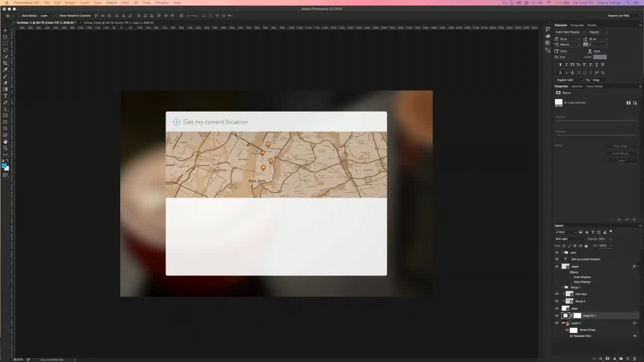644x362 pixels.
Task: Open the Soft Light blend mode dropdown
Action: [x=569, y=239]
